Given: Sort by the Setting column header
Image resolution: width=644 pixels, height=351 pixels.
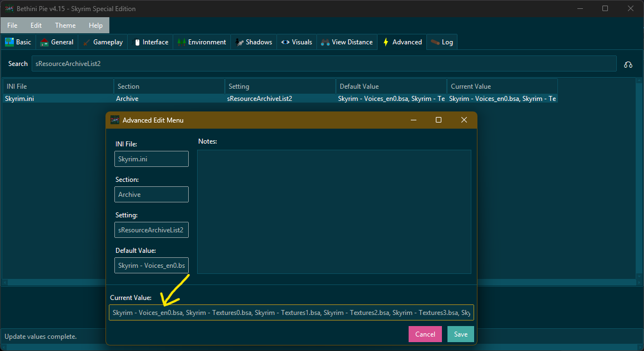Looking at the screenshot, I should 280,86.
